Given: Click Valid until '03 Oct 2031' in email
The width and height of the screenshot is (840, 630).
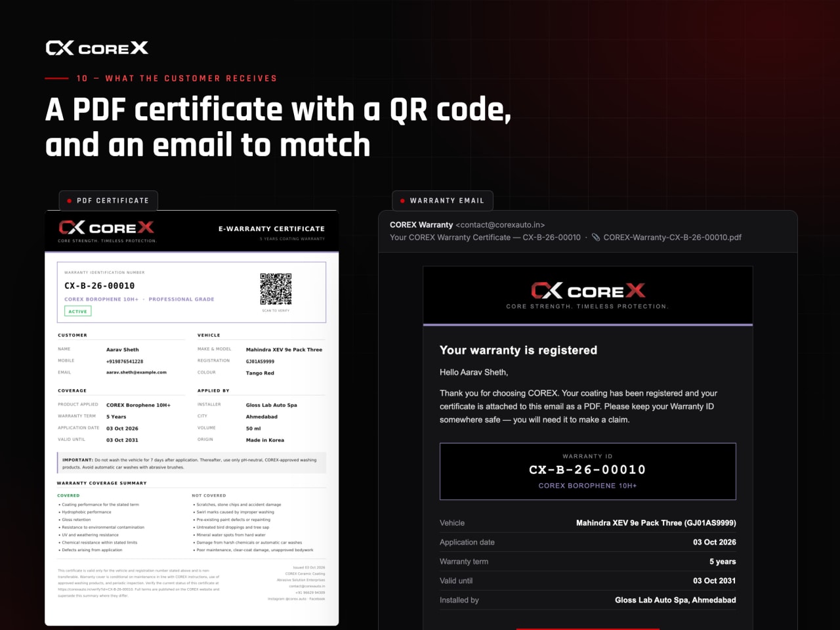Looking at the screenshot, I should click(715, 581).
